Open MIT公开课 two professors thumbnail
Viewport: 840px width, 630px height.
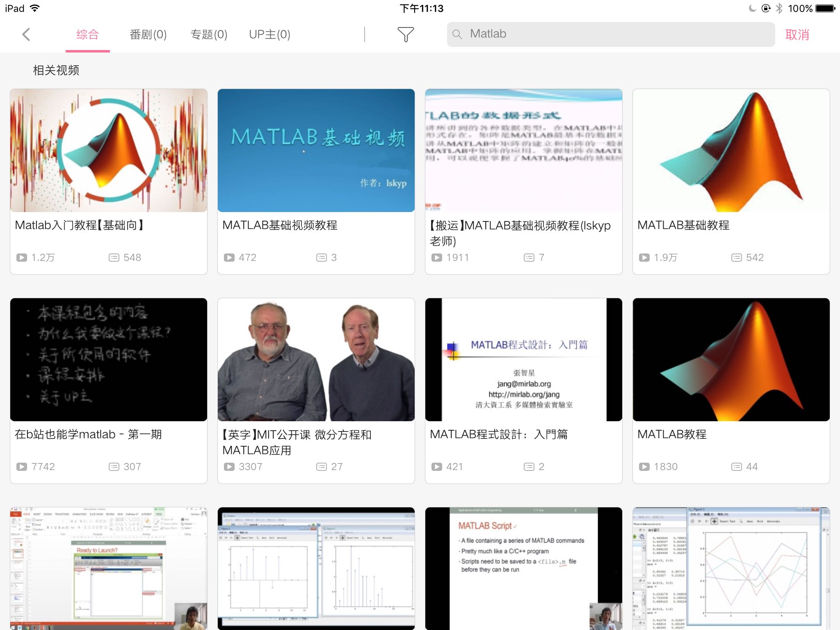click(316, 360)
